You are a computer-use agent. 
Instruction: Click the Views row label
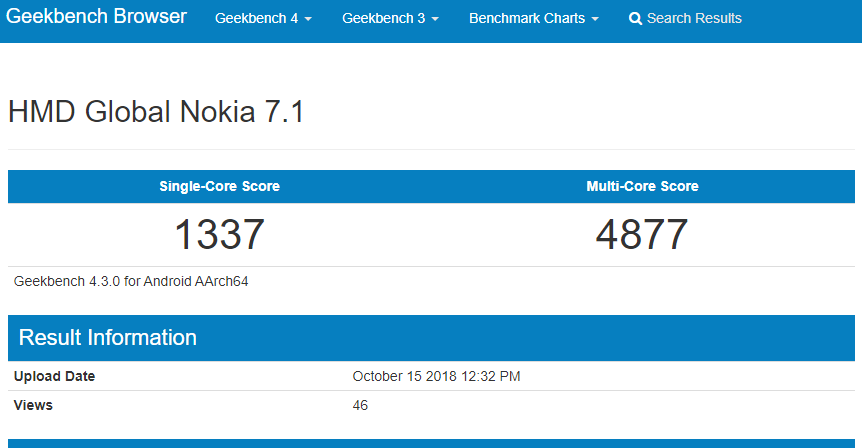point(33,405)
